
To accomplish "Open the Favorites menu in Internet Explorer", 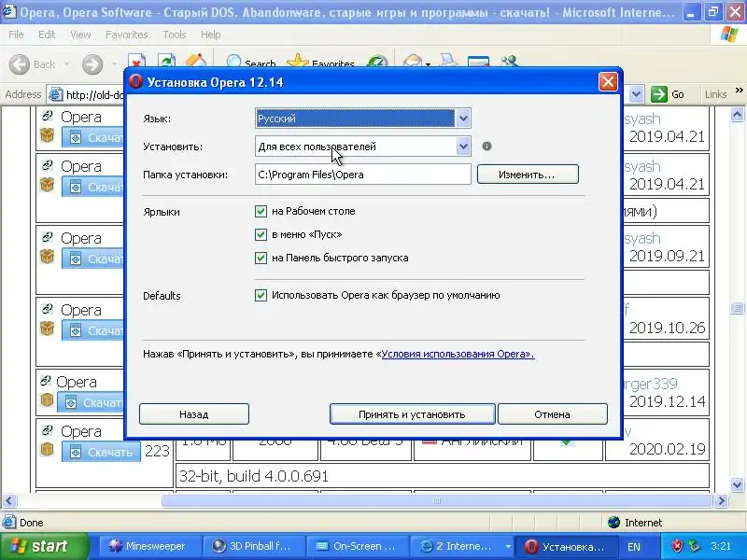I will coord(126,35).
